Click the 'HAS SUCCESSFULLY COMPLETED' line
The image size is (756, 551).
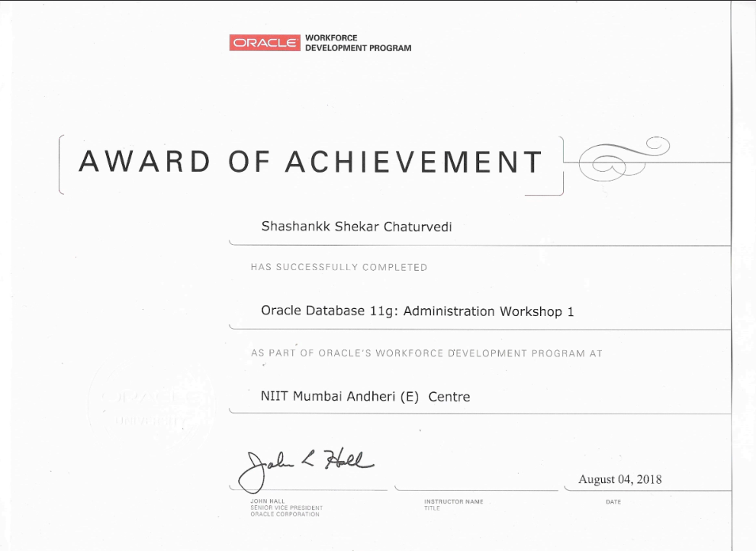coord(339,267)
